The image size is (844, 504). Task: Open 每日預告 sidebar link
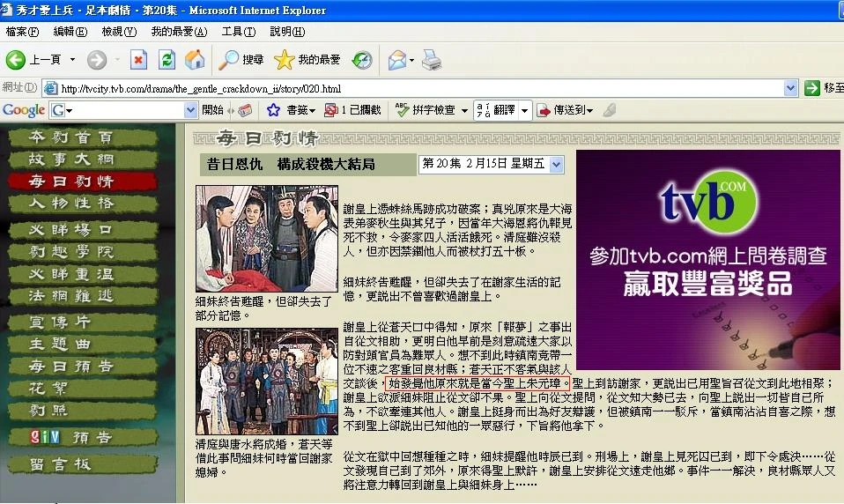(83, 367)
